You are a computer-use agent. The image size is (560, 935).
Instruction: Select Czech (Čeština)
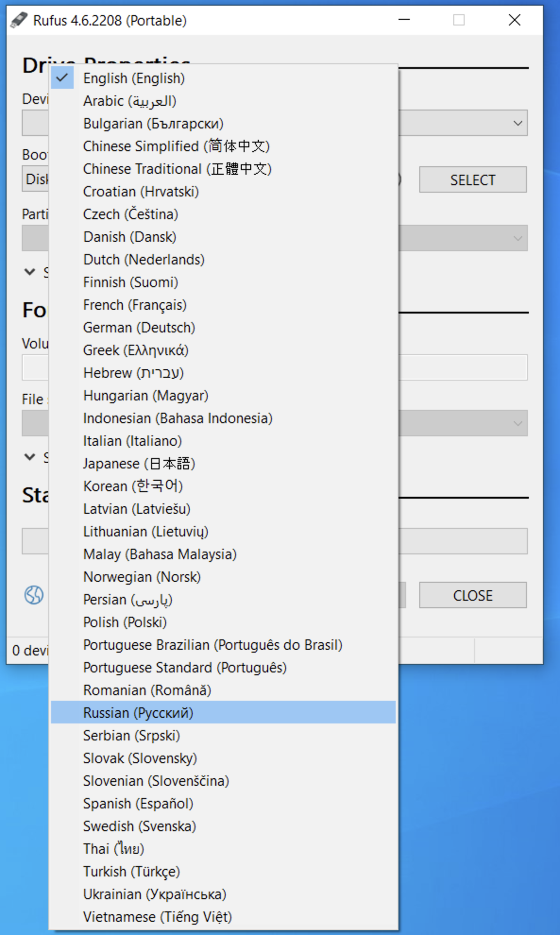coord(223,214)
